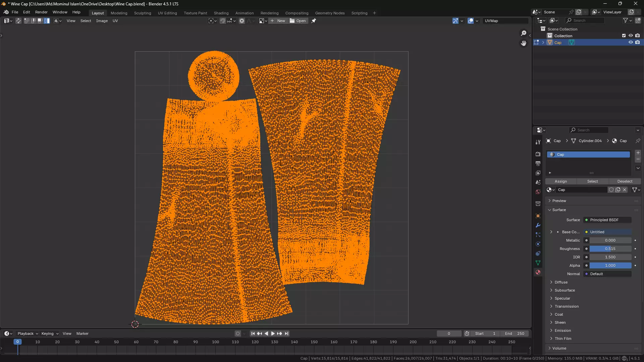Expand the Emission panel
Viewport: 644px width, 362px height.
pos(562,330)
